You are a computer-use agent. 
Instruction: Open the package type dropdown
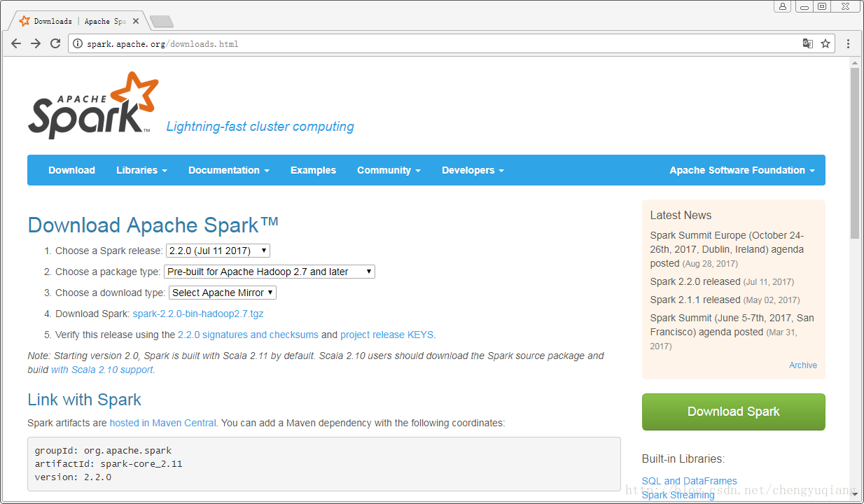[270, 272]
